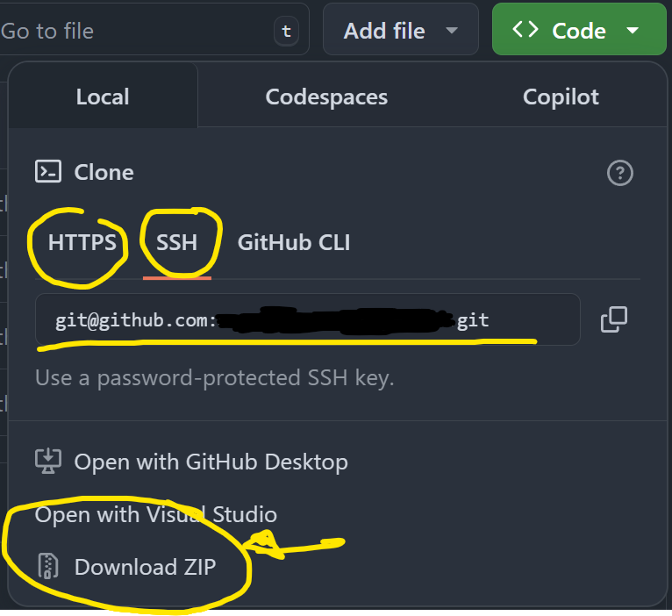Download the repository as ZIP

[145, 567]
